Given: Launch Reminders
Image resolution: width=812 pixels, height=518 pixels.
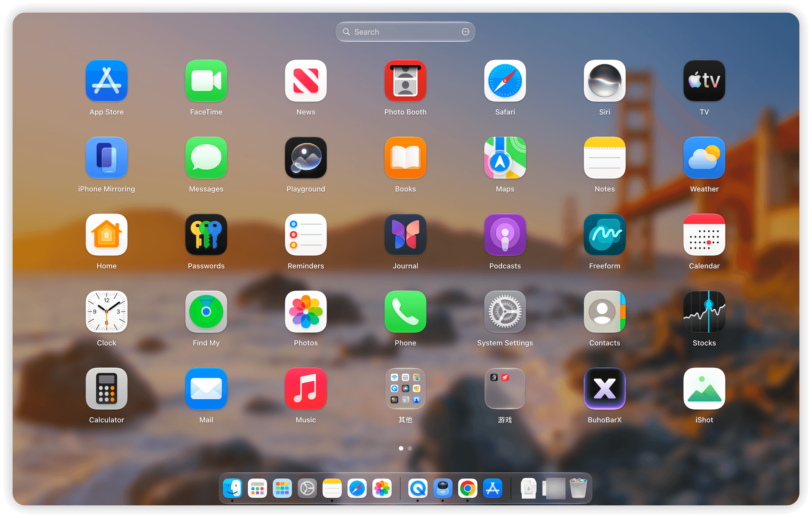Looking at the screenshot, I should coord(306,234).
